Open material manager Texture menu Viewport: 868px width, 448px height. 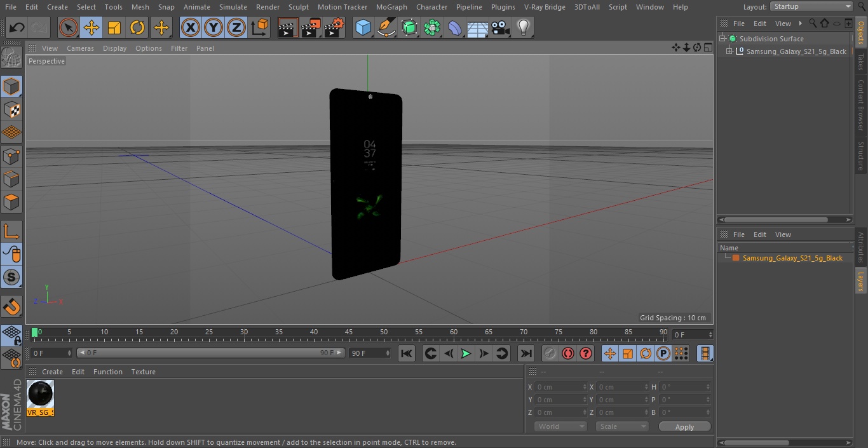coord(143,372)
